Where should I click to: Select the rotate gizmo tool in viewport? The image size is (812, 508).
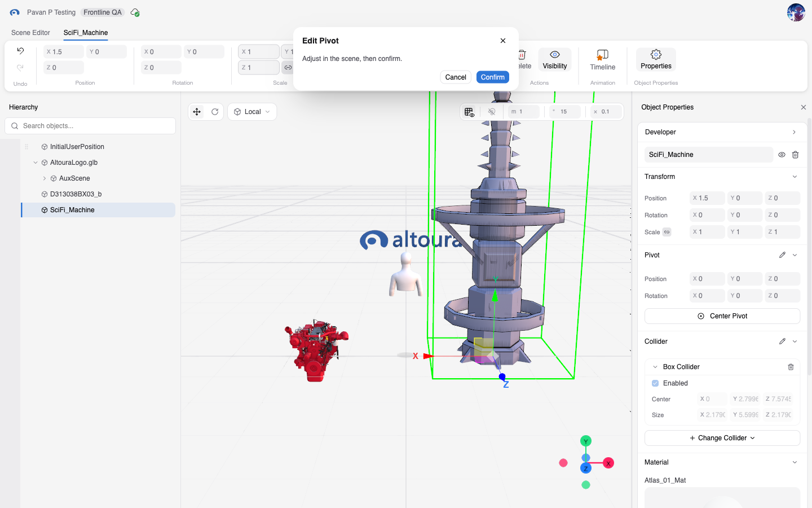click(215, 112)
